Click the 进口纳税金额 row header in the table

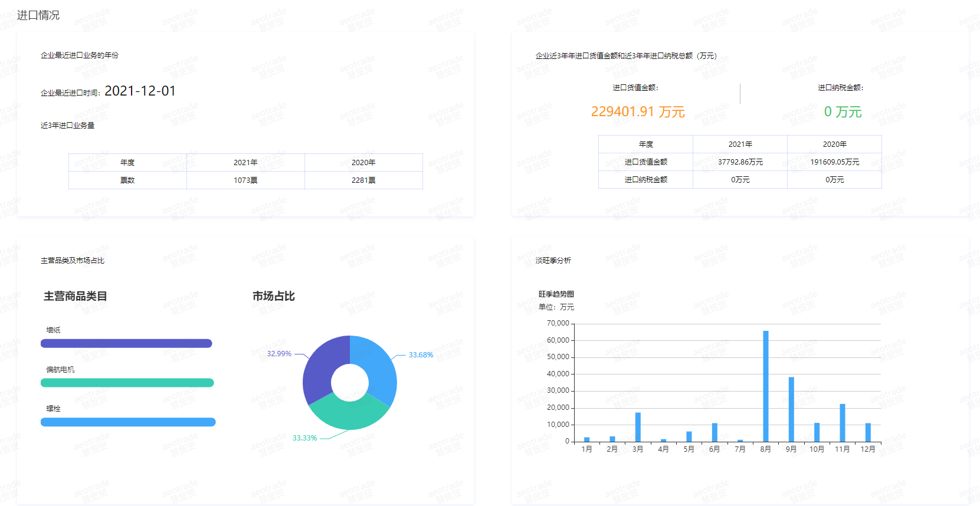point(646,180)
